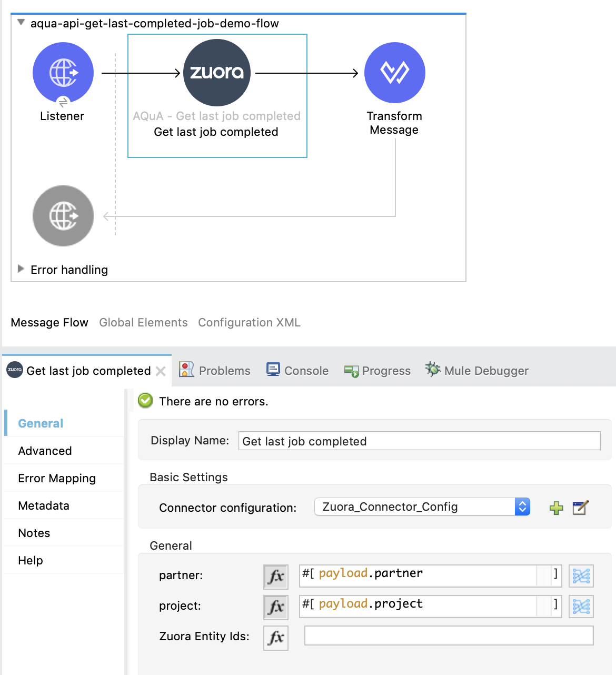616x675 pixels.
Task: Switch to the Global Elements tab
Action: pyautogui.click(x=143, y=322)
